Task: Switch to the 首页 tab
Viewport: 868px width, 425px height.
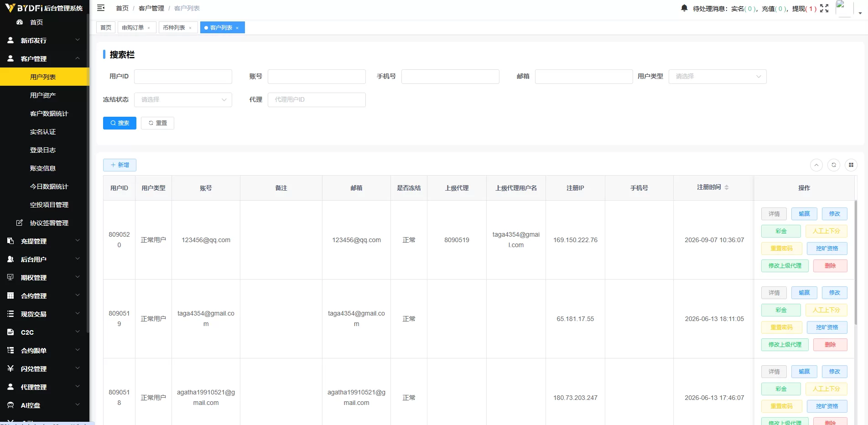Action: 106,28
